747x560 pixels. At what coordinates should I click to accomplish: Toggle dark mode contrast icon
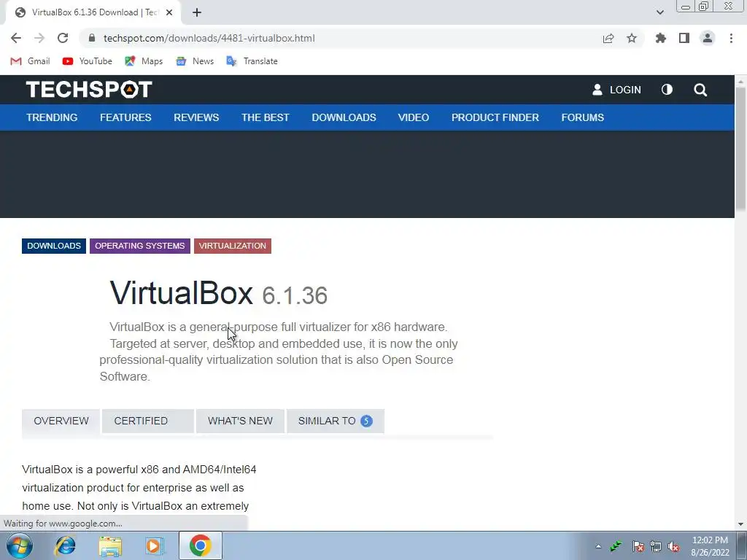point(667,90)
